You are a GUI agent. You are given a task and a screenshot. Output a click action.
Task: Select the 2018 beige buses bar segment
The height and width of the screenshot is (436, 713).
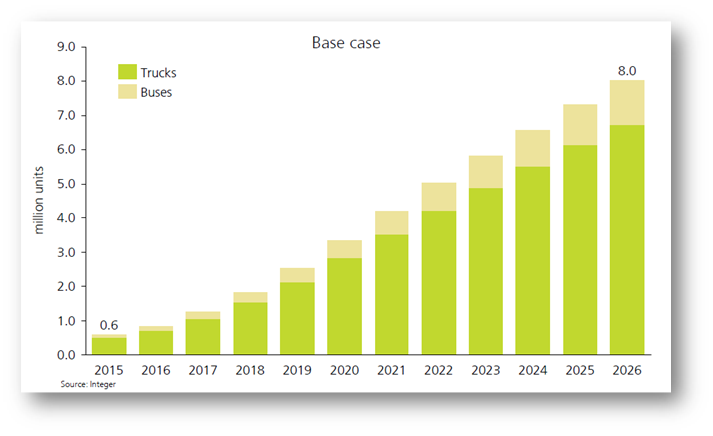(x=250, y=297)
